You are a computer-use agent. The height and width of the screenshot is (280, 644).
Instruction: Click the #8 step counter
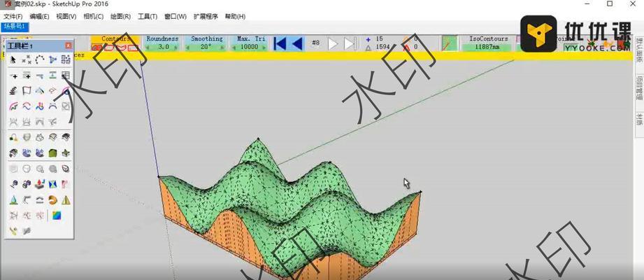(316, 43)
